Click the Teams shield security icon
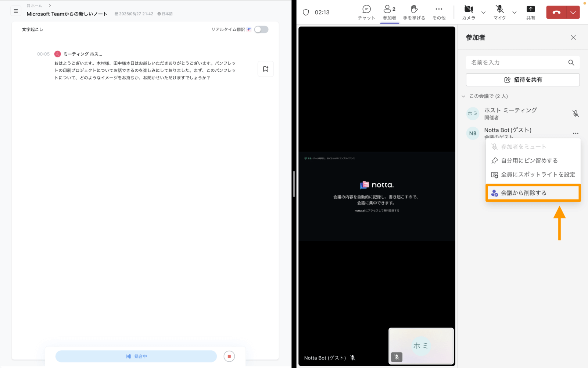588x368 pixels. [x=306, y=12]
